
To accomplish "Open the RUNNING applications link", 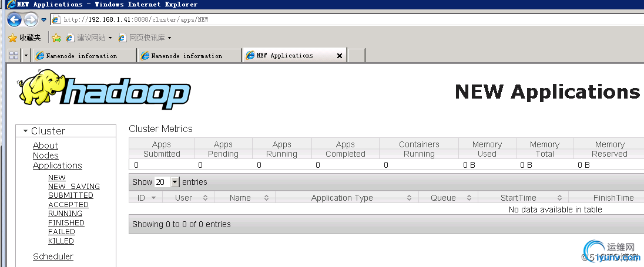I will 65,214.
